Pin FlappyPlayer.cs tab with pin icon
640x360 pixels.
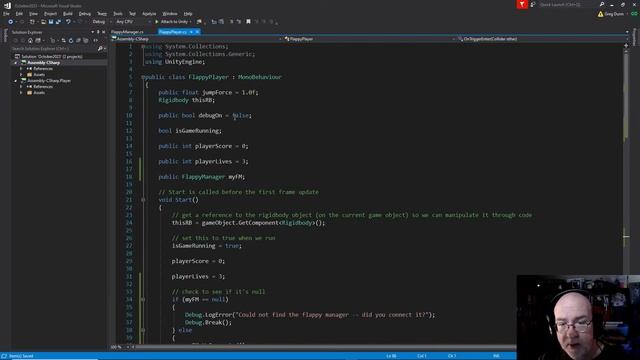click(191, 32)
